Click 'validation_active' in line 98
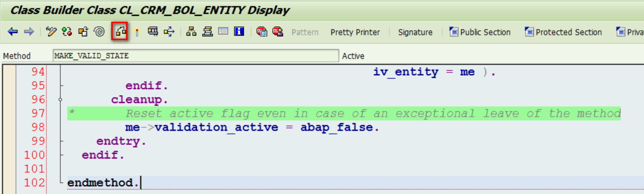Screen dimensions: 644x194 (216, 127)
